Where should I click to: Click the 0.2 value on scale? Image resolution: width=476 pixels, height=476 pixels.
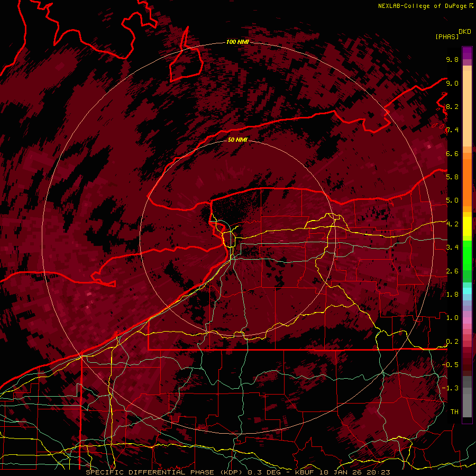[x=452, y=341]
